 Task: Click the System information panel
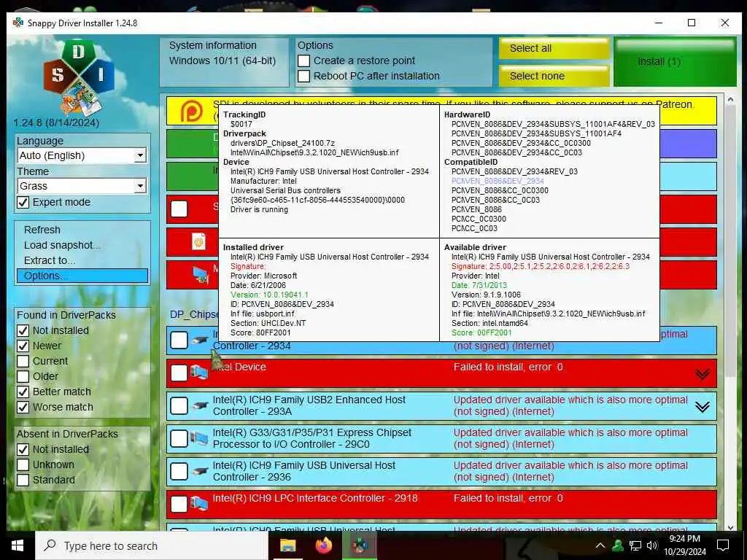(225, 62)
